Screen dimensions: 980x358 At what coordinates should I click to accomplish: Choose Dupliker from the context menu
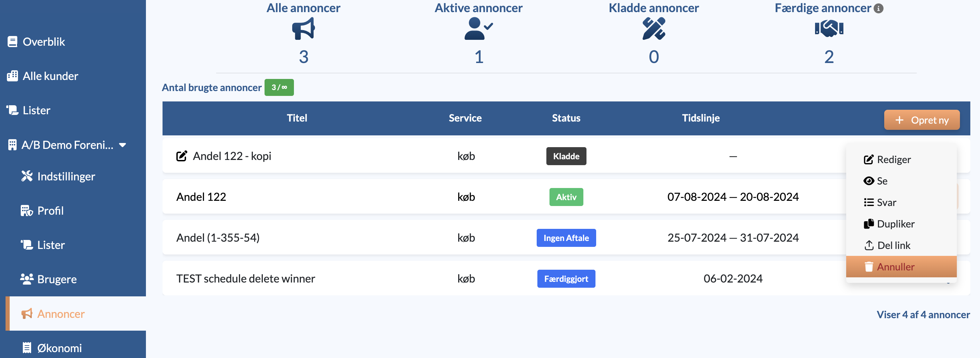click(901, 224)
